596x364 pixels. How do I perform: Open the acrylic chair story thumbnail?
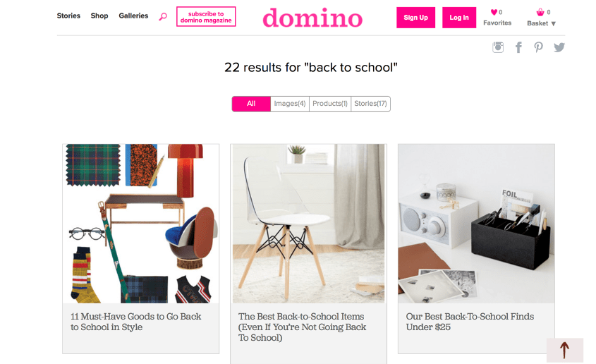(309, 224)
